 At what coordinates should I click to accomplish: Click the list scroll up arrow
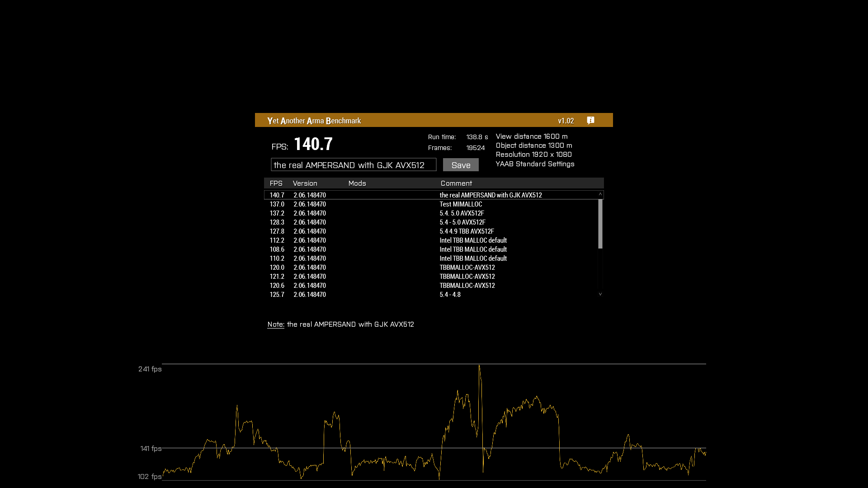[600, 194]
